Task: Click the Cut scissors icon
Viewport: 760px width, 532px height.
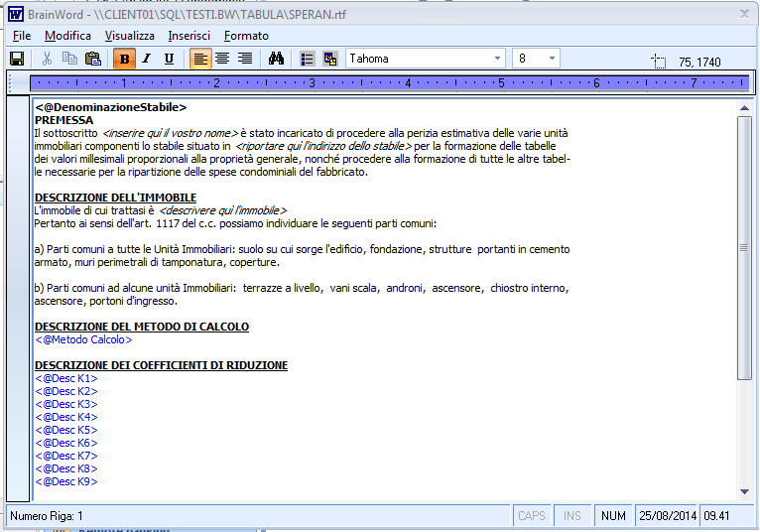Action: click(x=48, y=59)
